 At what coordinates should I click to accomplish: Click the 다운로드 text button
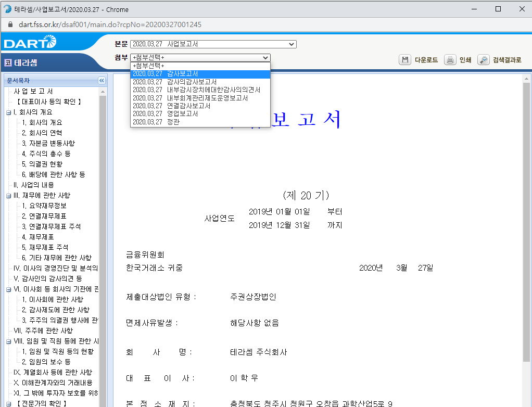coord(426,60)
